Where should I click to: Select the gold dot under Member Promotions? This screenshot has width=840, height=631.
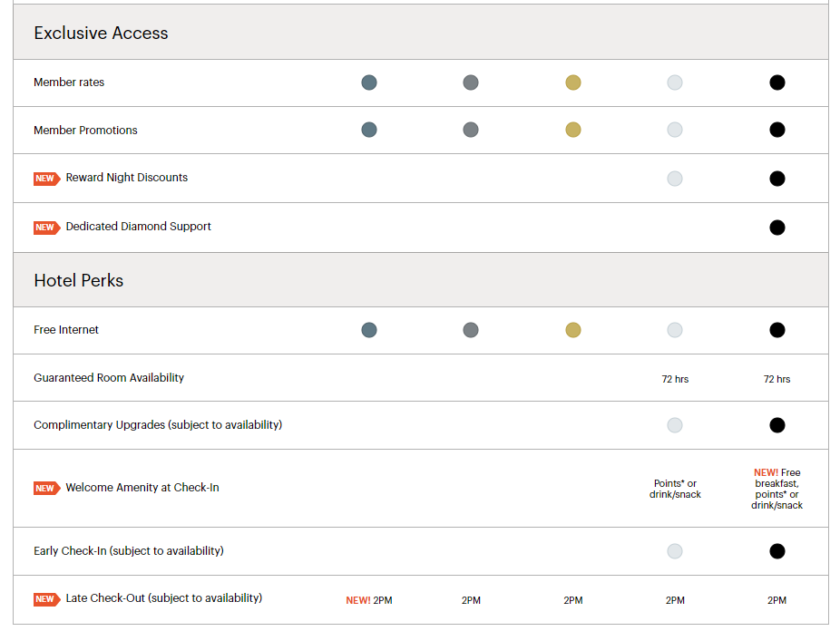pyautogui.click(x=573, y=130)
